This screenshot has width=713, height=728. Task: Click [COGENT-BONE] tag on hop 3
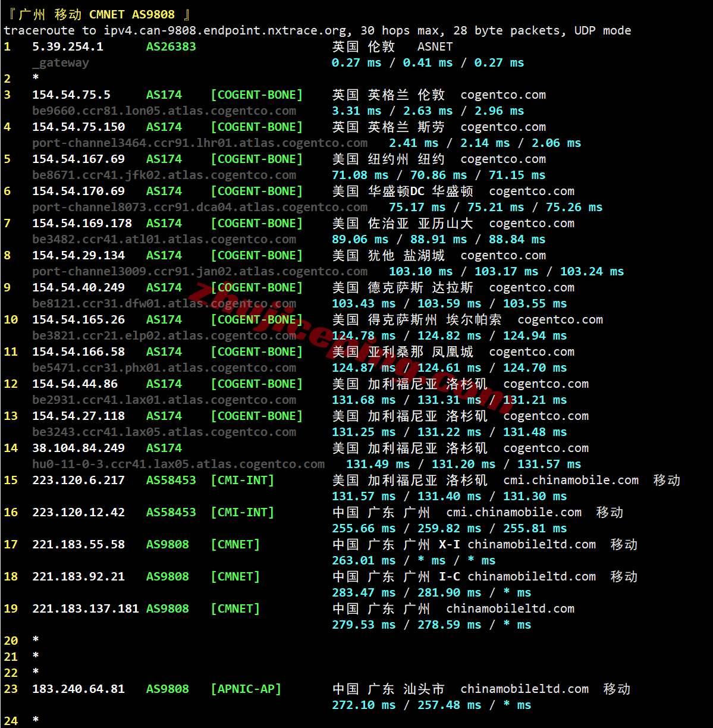coord(257,95)
